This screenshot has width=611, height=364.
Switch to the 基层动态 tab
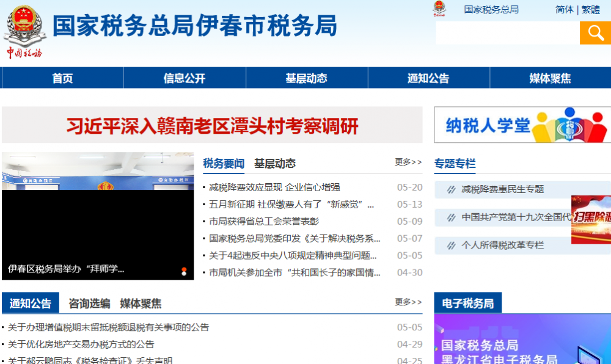(274, 163)
